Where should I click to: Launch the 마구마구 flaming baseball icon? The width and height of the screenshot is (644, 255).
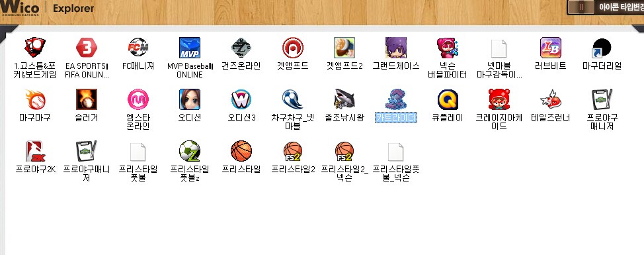[35, 99]
